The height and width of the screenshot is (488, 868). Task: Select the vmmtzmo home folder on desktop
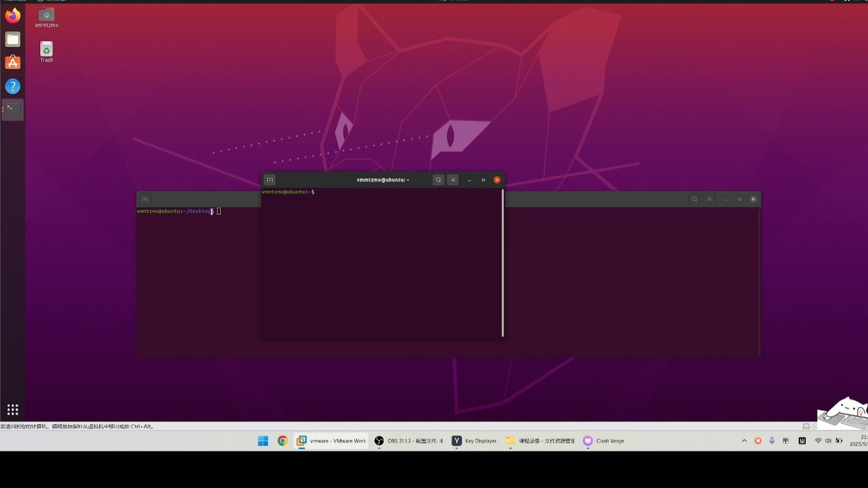coord(47,18)
